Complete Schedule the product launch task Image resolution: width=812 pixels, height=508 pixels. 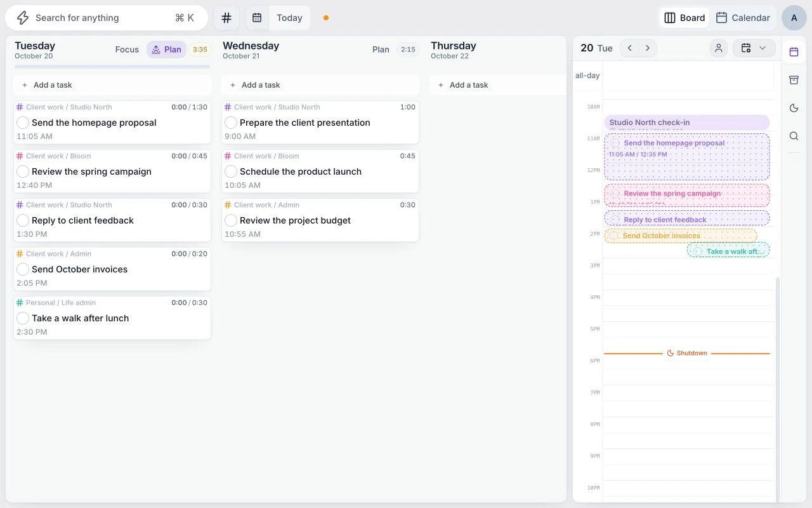tap(231, 171)
